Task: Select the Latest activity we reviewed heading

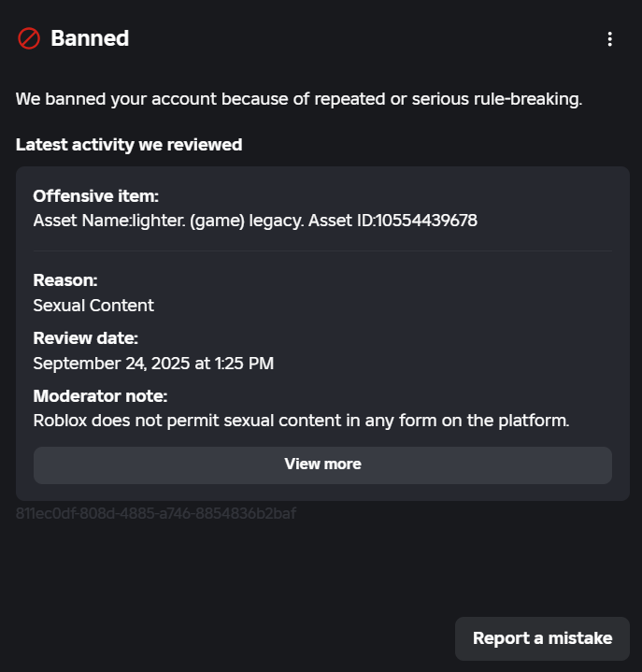Action: pyautogui.click(x=129, y=145)
